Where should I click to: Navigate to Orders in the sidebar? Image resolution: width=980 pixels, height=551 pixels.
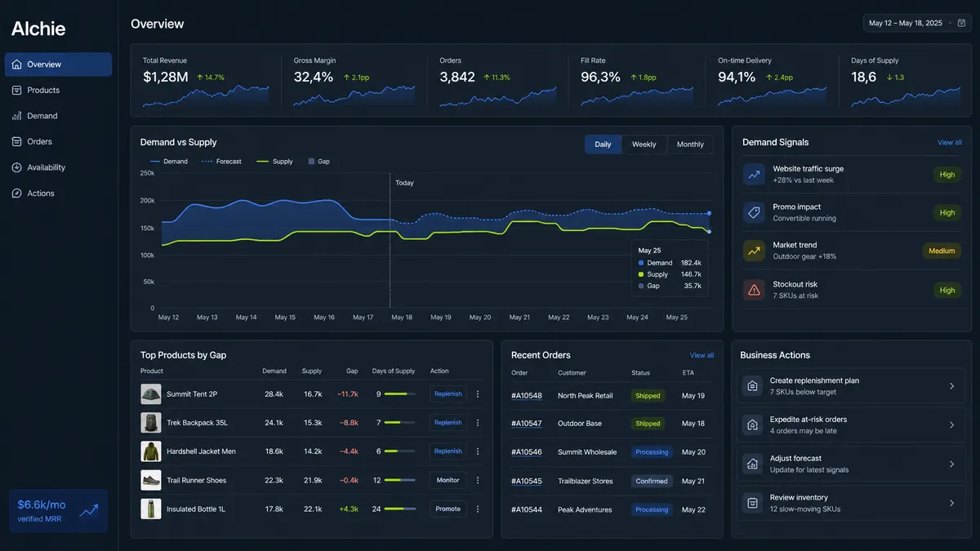[58, 141]
